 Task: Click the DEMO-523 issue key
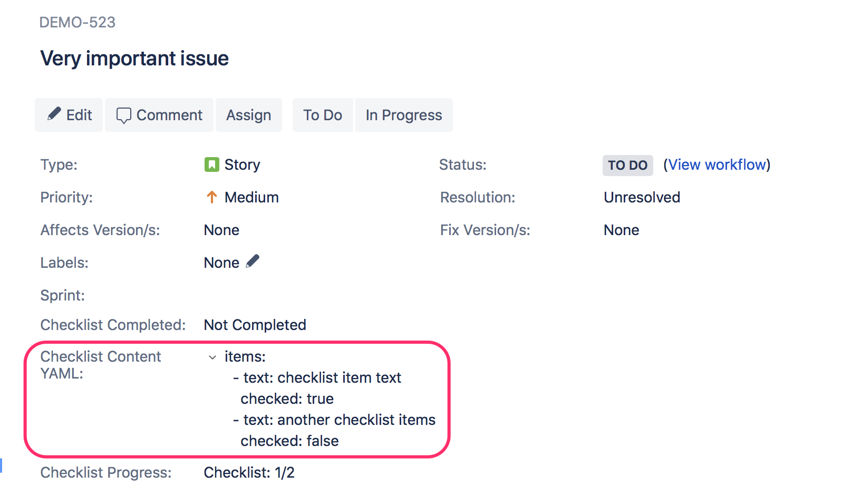coord(78,22)
